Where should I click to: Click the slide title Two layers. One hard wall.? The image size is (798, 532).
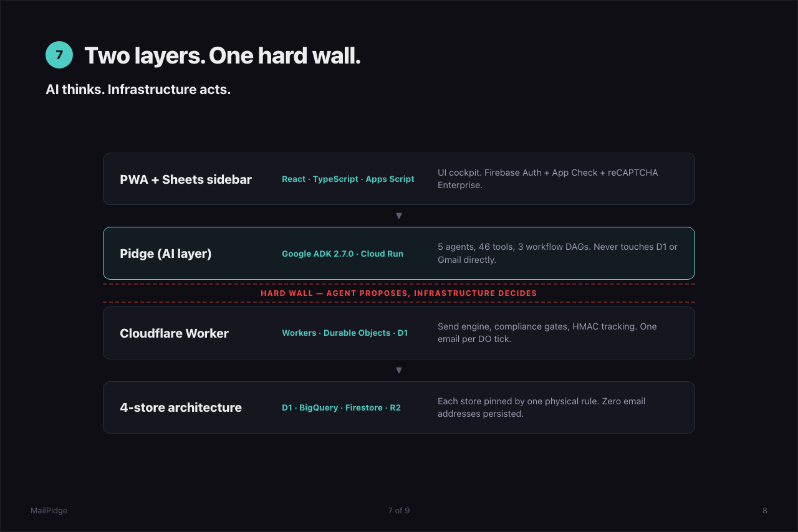tap(223, 55)
